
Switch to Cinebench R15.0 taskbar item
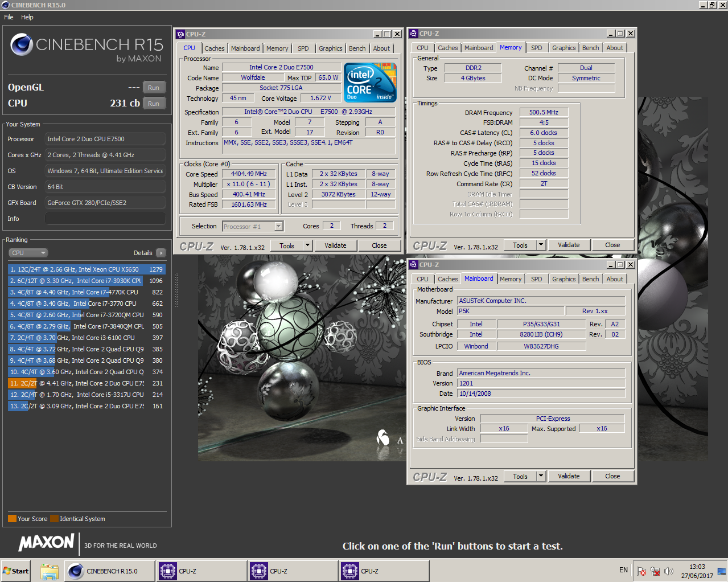(109, 571)
